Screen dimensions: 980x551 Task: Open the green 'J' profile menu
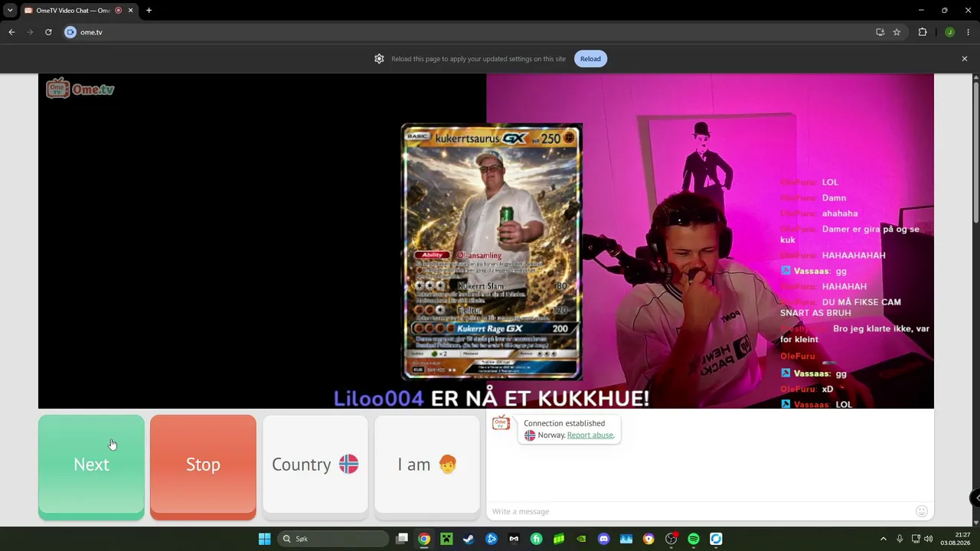[949, 32]
